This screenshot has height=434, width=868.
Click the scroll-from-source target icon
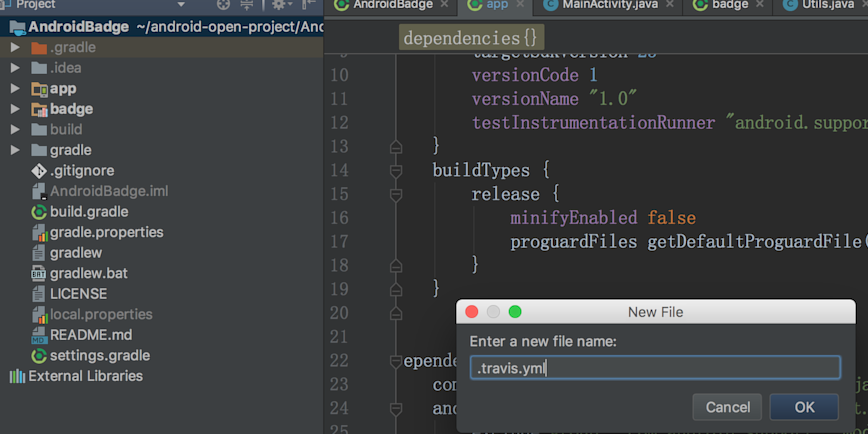coord(223,4)
